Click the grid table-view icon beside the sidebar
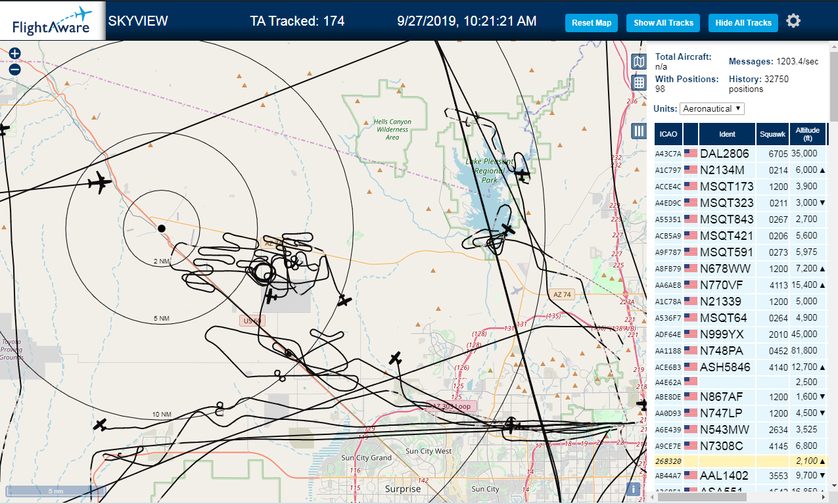The width and height of the screenshot is (838, 504). 639,83
